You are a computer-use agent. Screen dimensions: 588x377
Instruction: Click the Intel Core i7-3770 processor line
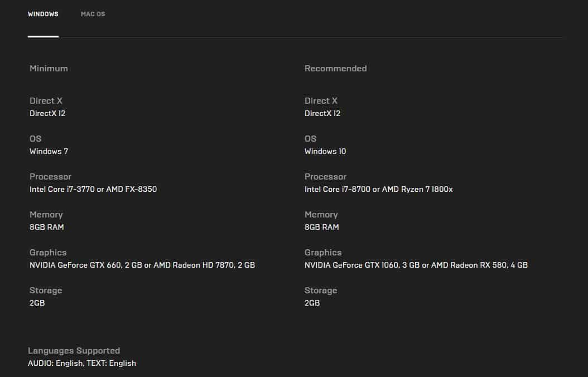pos(93,189)
